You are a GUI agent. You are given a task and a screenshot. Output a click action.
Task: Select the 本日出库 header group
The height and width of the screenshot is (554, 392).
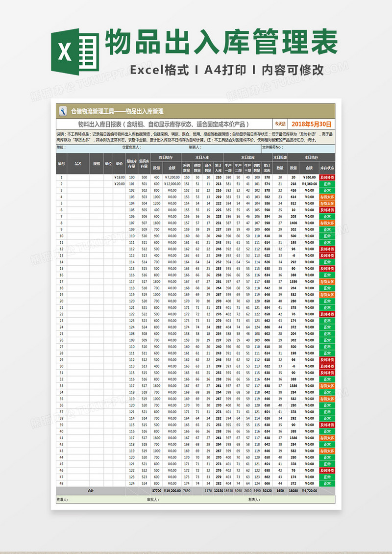coord(247,157)
